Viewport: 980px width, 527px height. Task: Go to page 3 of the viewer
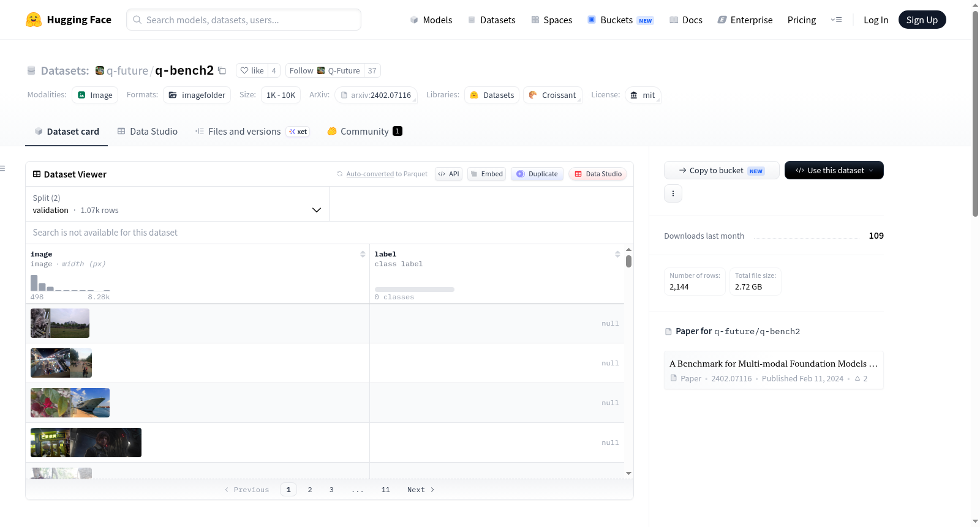[x=331, y=490]
